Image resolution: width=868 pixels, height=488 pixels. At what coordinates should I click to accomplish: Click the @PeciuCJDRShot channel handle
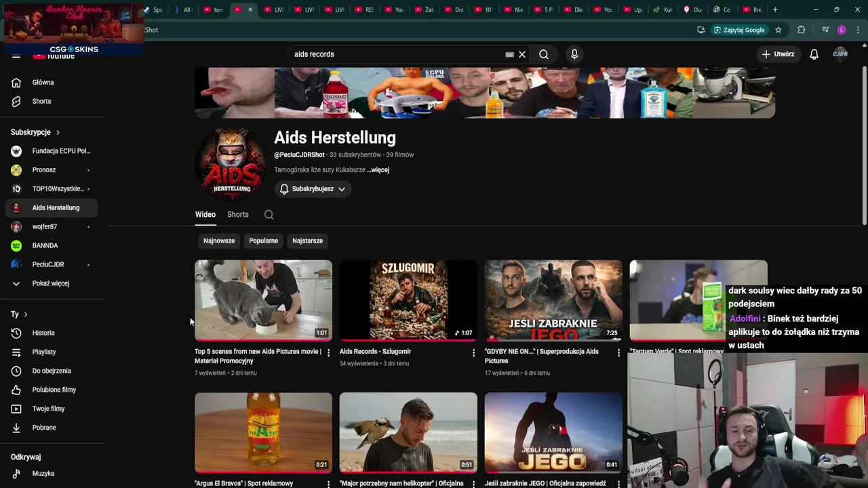(x=299, y=155)
